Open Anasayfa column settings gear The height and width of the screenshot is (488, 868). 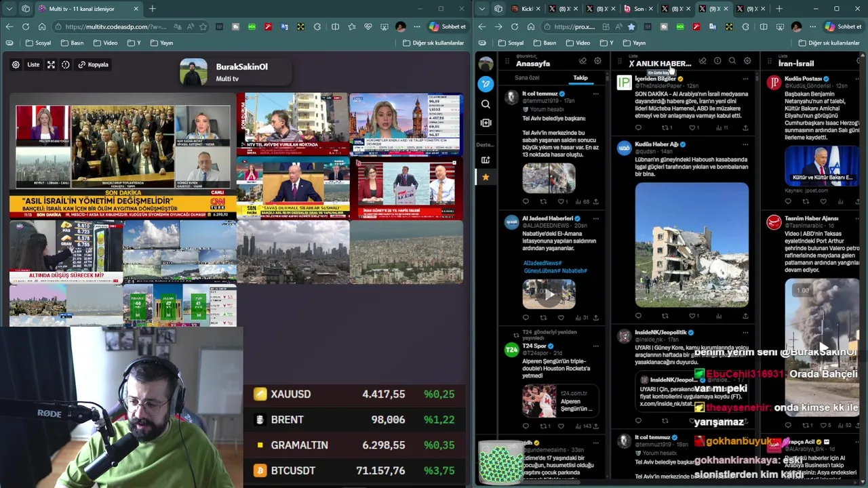(x=597, y=61)
